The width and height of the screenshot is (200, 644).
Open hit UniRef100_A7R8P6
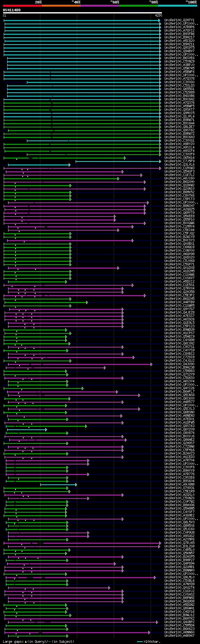[179, 27]
